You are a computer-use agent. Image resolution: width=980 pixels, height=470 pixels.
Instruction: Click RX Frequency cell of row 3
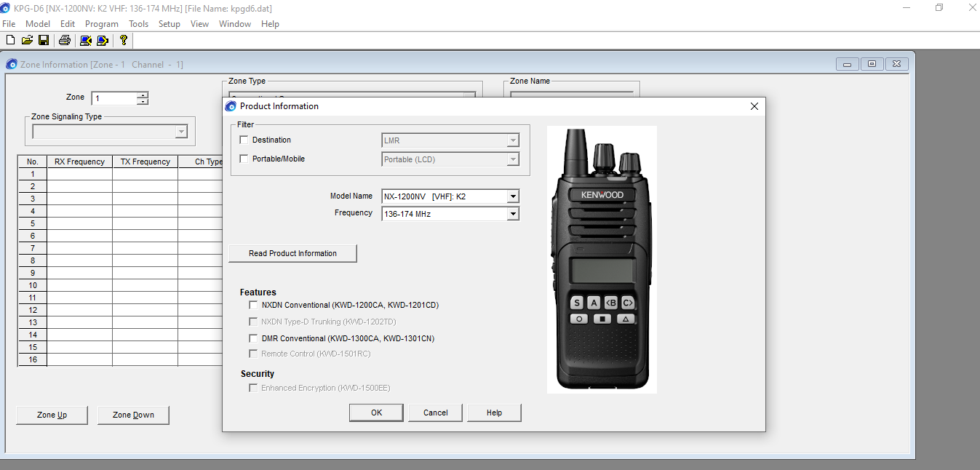[x=80, y=199]
